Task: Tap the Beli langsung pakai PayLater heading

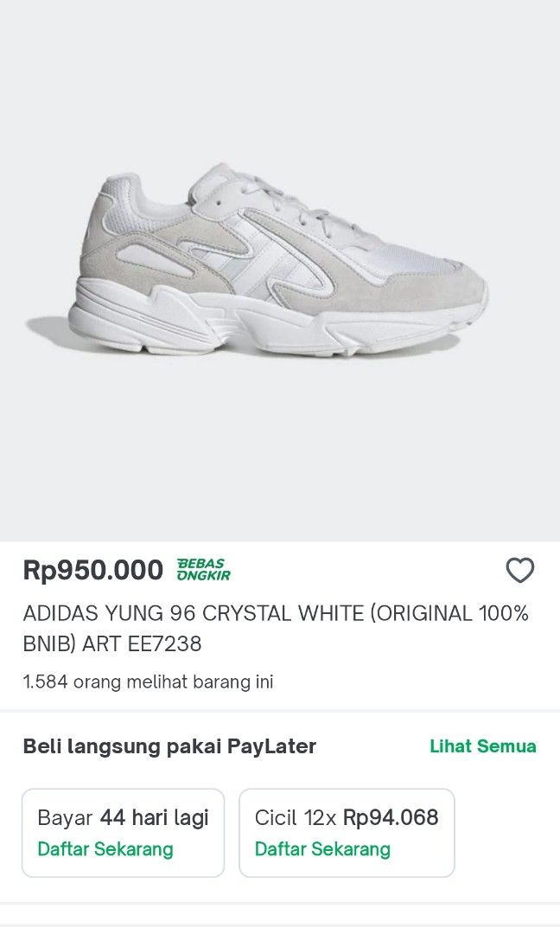Action: pos(169,746)
